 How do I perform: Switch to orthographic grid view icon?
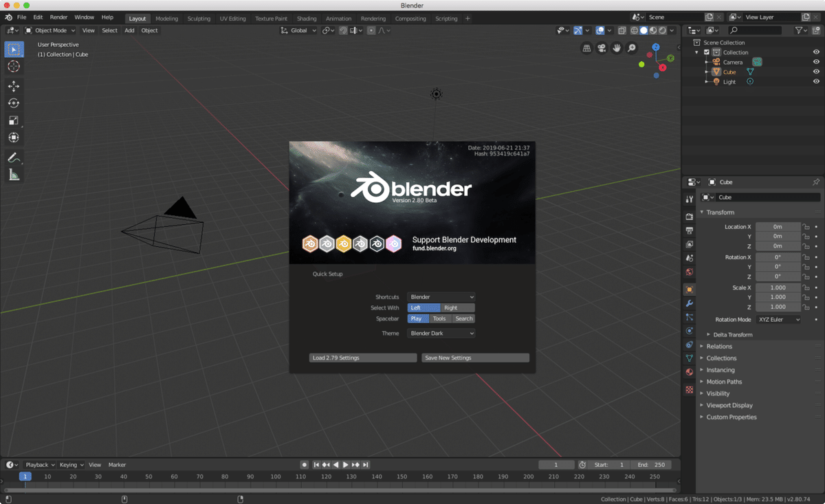tap(586, 48)
